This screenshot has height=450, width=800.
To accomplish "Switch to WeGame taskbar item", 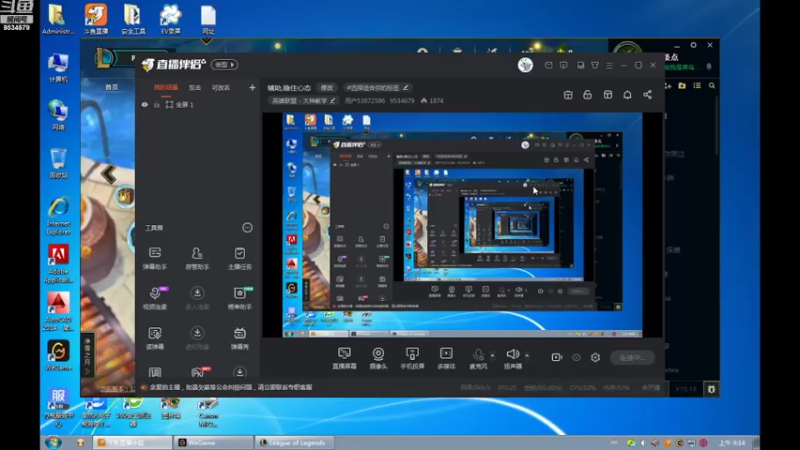I will [x=213, y=442].
